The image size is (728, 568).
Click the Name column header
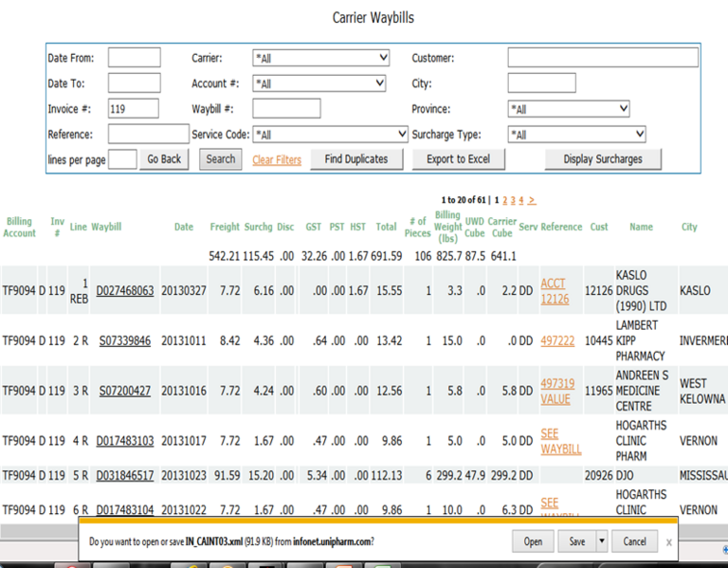641,227
